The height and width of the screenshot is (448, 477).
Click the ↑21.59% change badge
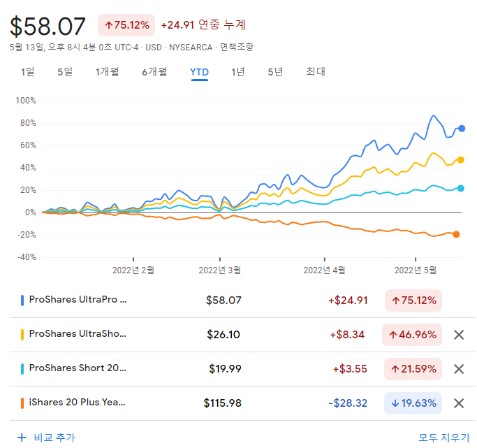tap(413, 369)
